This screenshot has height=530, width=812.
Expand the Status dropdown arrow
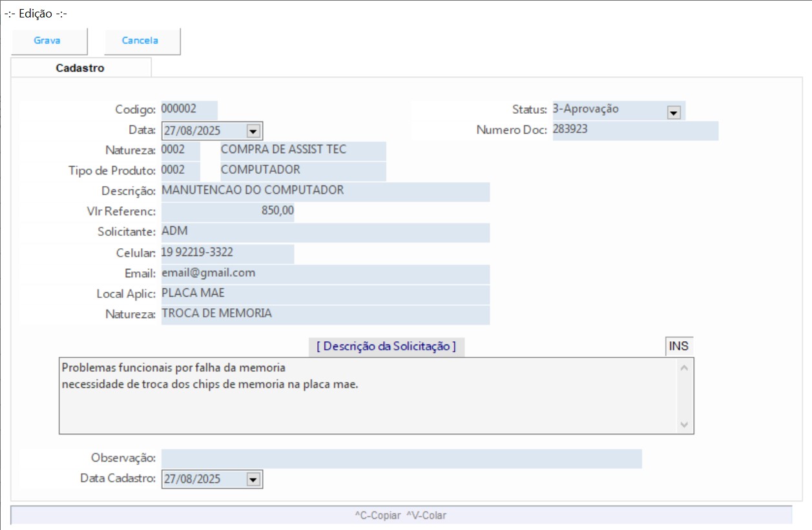click(x=674, y=112)
